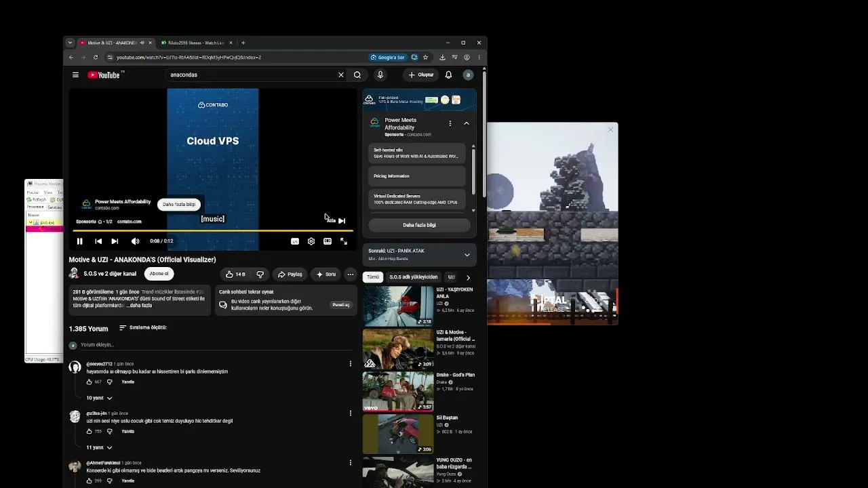Open more actions three-dot menu under video
The image size is (868, 488).
[350, 274]
